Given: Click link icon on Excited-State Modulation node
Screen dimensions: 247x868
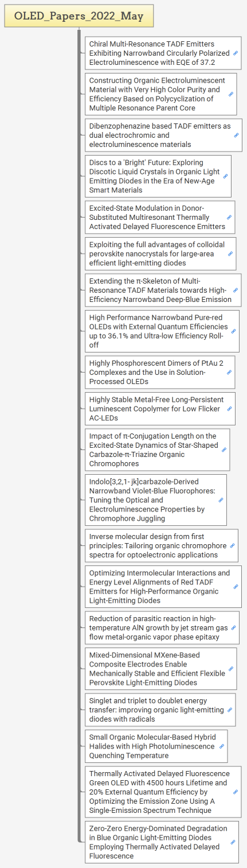Looking at the screenshot, I should click(x=229, y=218).
